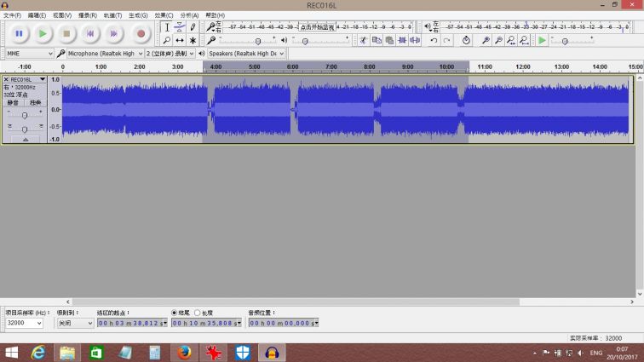The height and width of the screenshot is (362, 644).
Task: Select the Draw (pencil) tool
Action: point(193,27)
